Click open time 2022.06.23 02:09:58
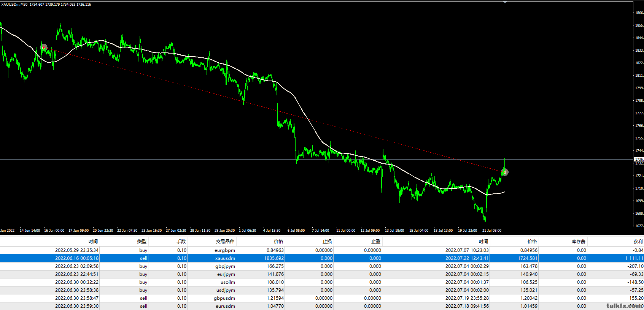The image size is (644, 310). (77, 266)
